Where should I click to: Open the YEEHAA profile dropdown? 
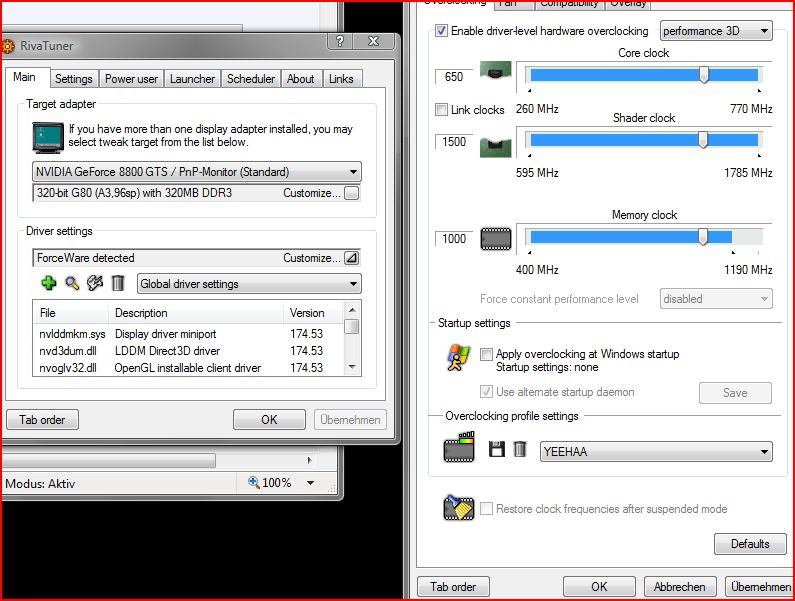656,451
